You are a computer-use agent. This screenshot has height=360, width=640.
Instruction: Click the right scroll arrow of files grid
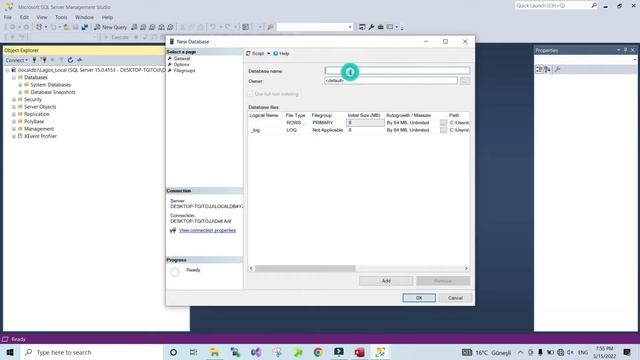[466, 269]
